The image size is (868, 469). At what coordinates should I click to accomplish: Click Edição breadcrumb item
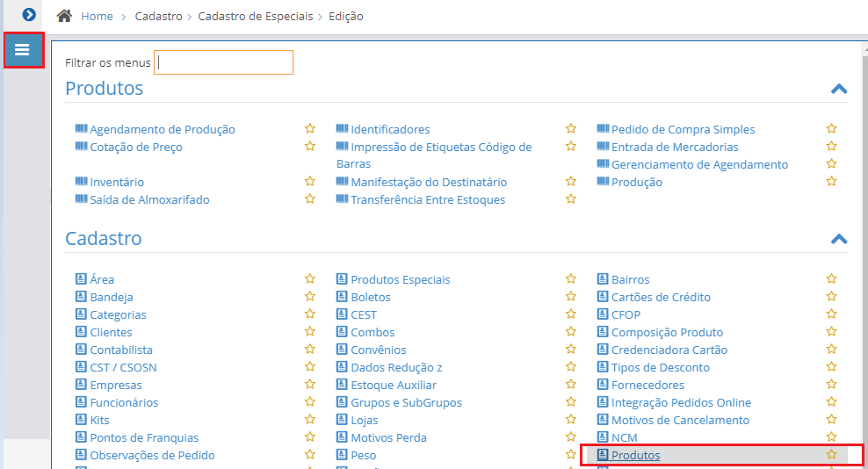click(346, 17)
